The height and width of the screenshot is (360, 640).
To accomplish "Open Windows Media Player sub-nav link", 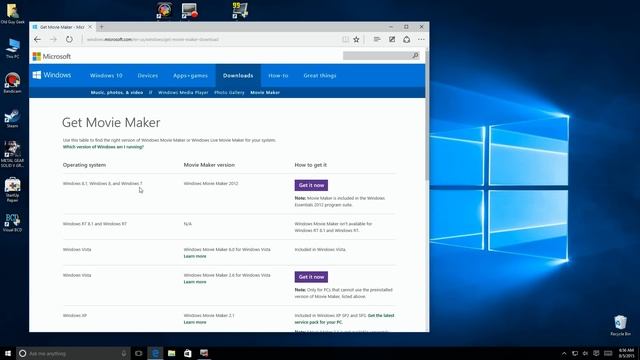I will (x=183, y=93).
